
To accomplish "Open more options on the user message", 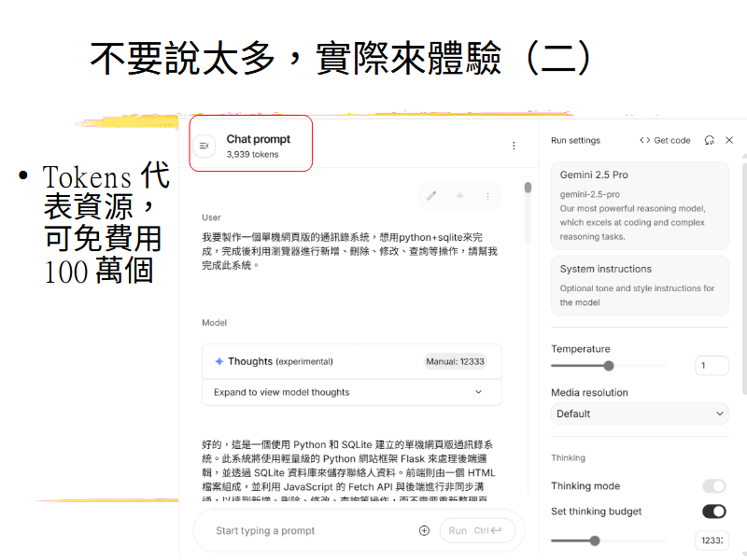I will pyautogui.click(x=487, y=196).
